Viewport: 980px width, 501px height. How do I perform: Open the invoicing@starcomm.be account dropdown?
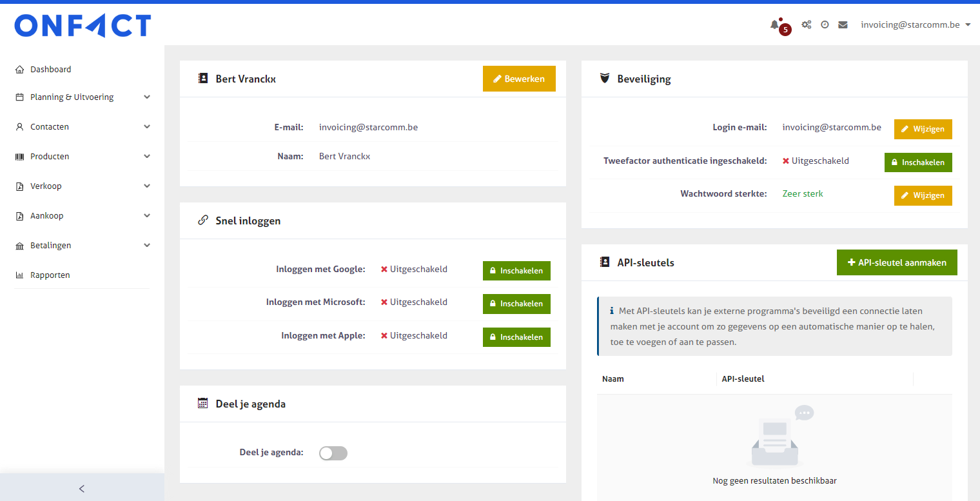click(x=916, y=25)
